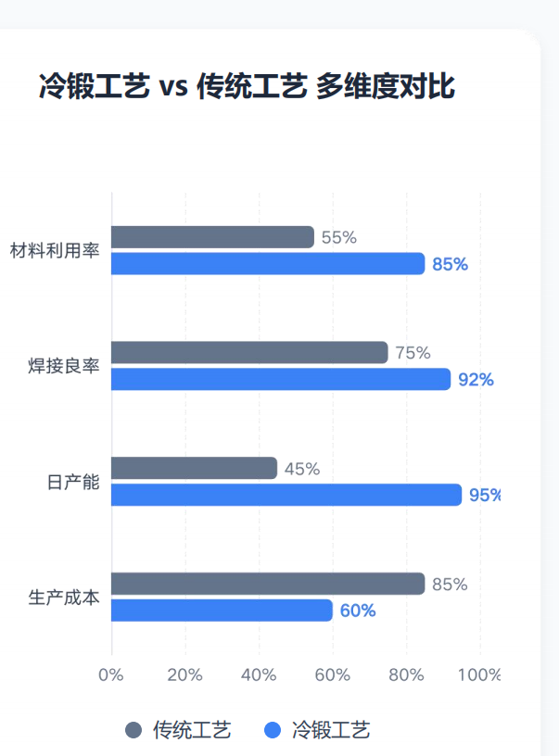The image size is (559, 756).
Task: Toggle the 传统工艺 legend series
Action: pyautogui.click(x=178, y=730)
